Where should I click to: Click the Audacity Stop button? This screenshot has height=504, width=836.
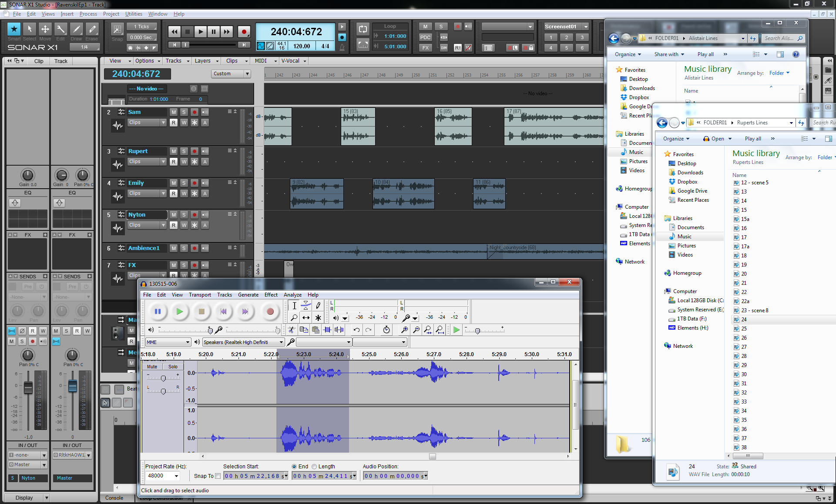point(201,311)
